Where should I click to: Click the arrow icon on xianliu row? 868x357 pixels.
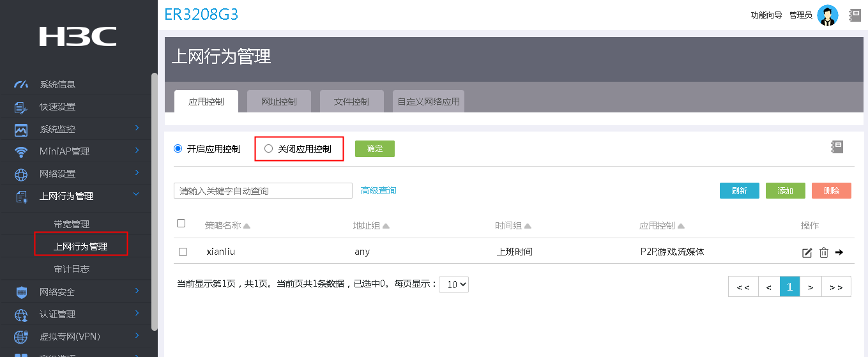[839, 252]
